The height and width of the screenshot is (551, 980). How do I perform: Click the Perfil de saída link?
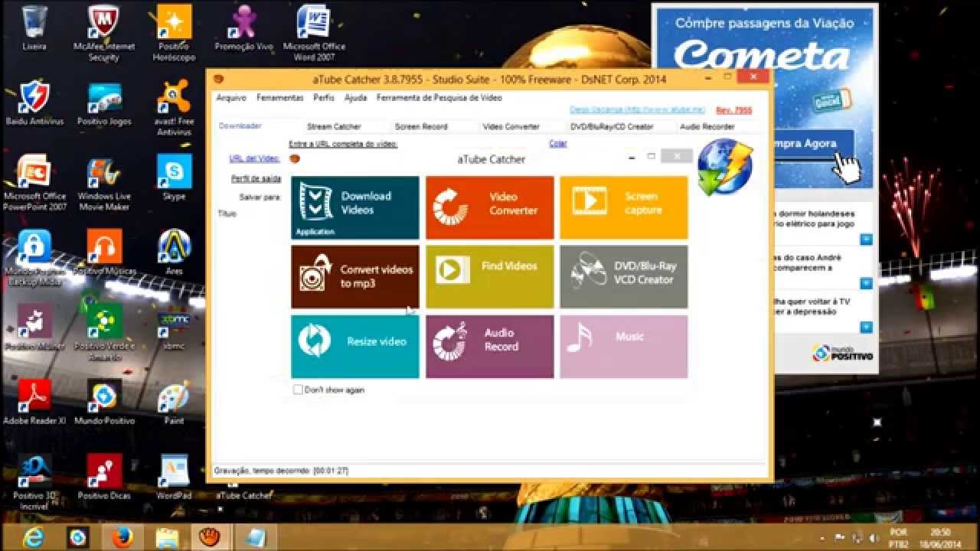pos(256,178)
